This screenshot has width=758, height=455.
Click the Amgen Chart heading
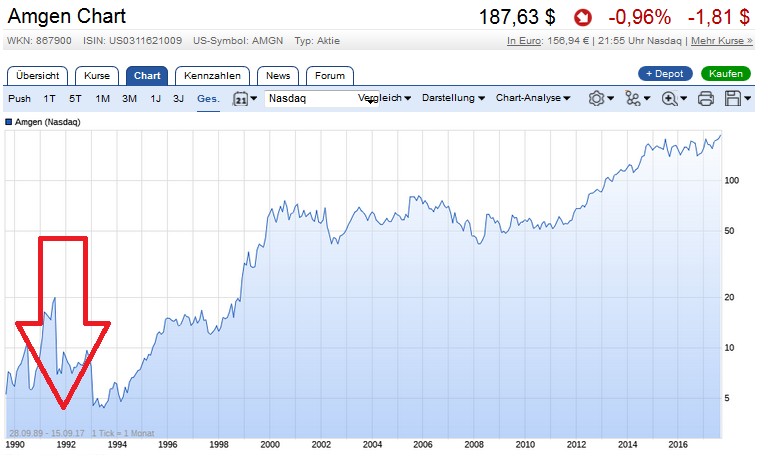(x=67, y=16)
